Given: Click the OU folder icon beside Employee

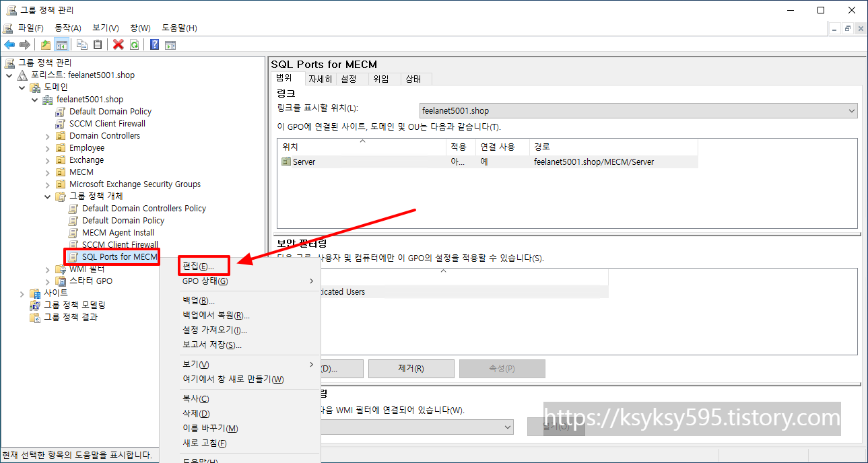Looking at the screenshot, I should pos(61,147).
